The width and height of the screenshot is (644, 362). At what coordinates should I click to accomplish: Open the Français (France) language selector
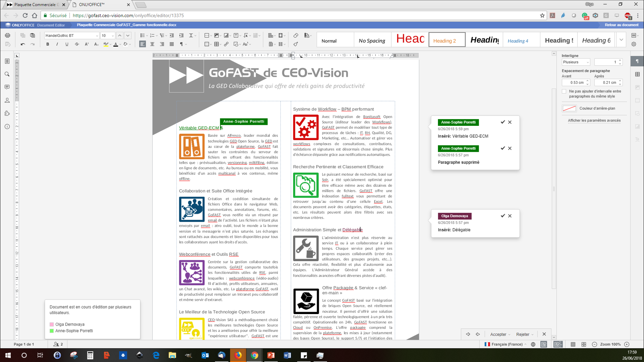pyautogui.click(x=505, y=344)
